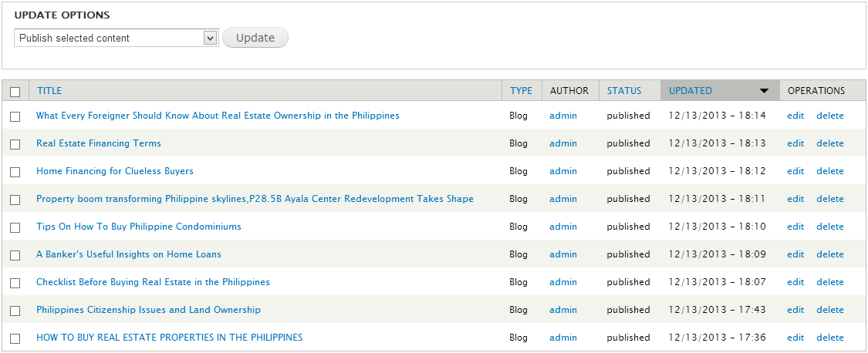
Task: Click the Updated column sort arrow icon
Action: point(764,91)
